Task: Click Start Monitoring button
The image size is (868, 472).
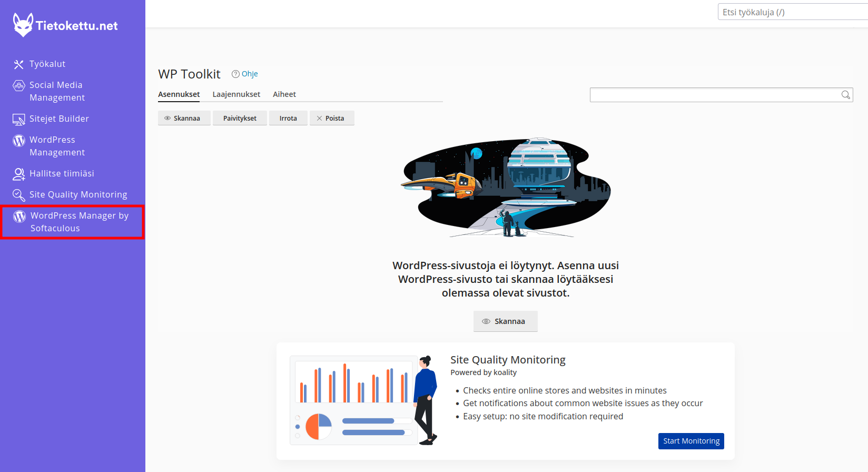Action: [691, 441]
